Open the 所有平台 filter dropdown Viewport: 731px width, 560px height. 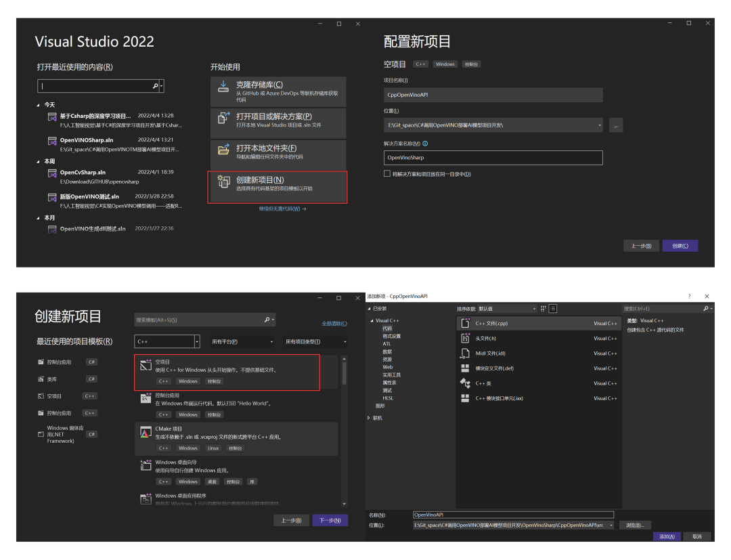click(x=272, y=342)
